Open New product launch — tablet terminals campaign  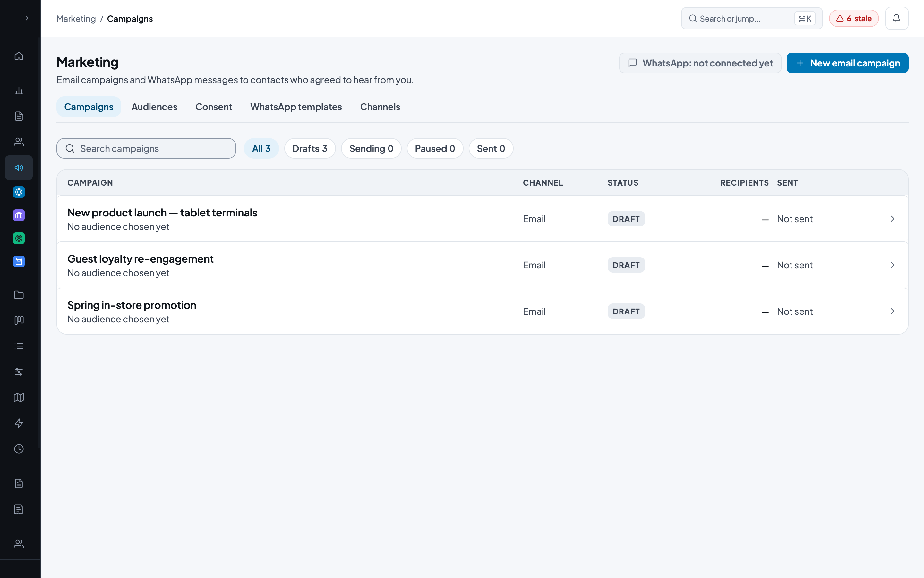(x=482, y=219)
